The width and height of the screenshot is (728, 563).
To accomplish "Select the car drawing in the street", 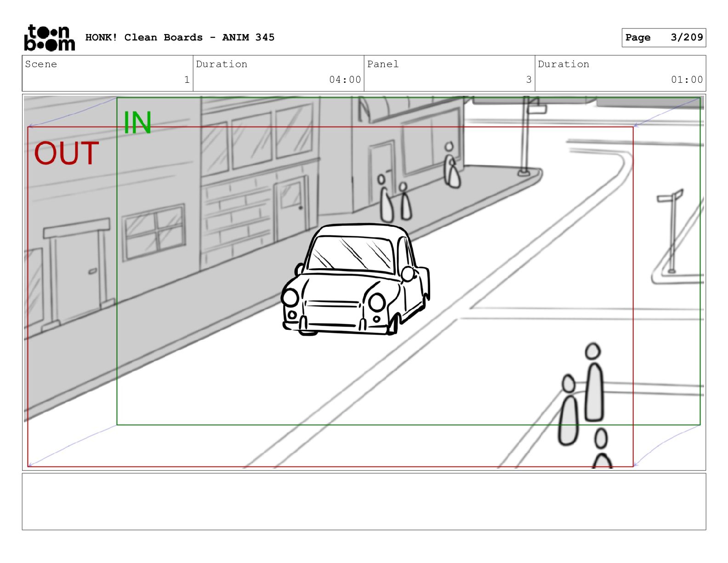I will pos(355,281).
